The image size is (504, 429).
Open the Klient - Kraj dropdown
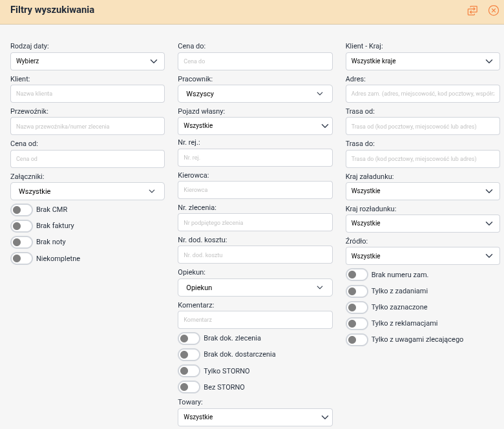coord(423,61)
